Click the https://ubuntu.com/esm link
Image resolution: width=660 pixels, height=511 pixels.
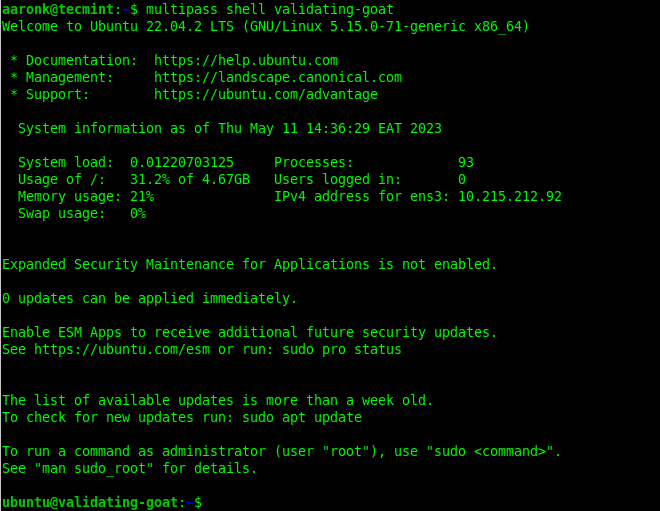[x=122, y=349]
